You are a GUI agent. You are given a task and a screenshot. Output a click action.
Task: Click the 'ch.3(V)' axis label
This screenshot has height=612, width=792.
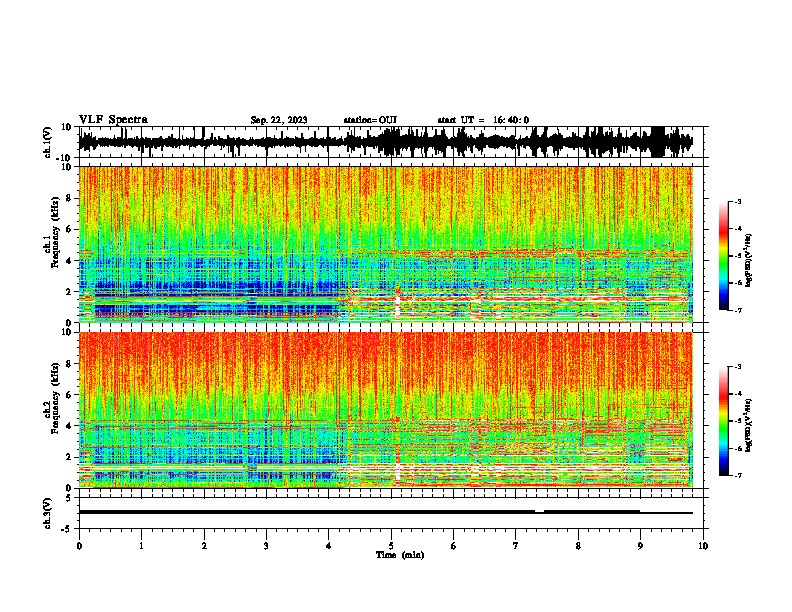[x=48, y=514]
